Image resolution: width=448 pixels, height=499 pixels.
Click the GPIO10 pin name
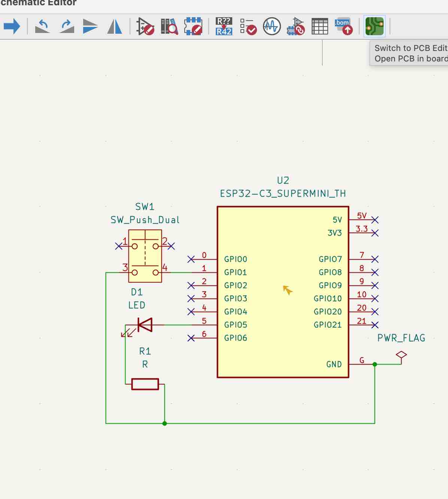coord(328,299)
